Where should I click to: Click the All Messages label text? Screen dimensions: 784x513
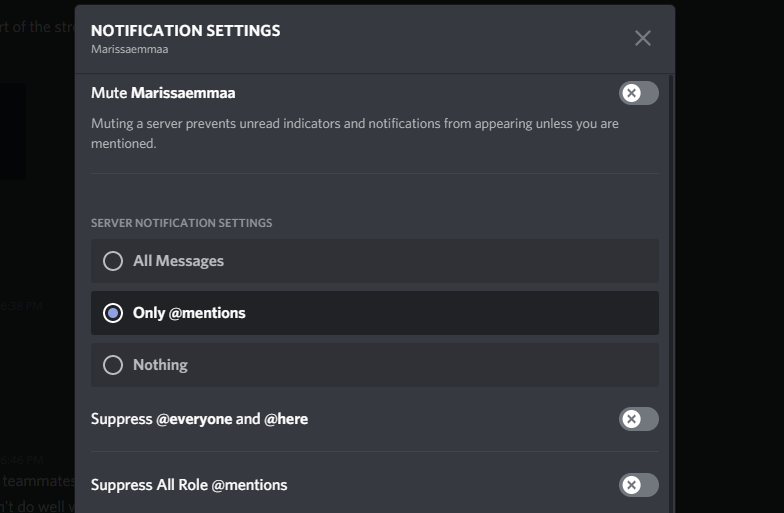tap(178, 261)
